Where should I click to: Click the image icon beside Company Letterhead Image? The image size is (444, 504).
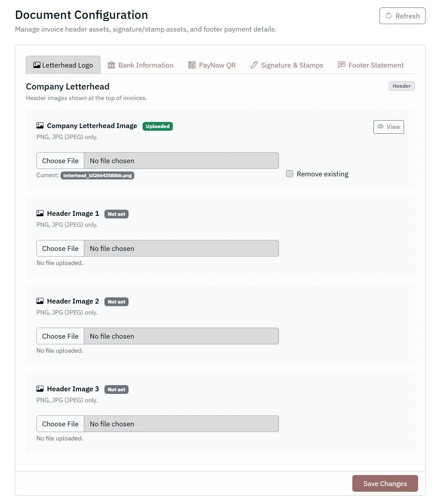tap(40, 126)
